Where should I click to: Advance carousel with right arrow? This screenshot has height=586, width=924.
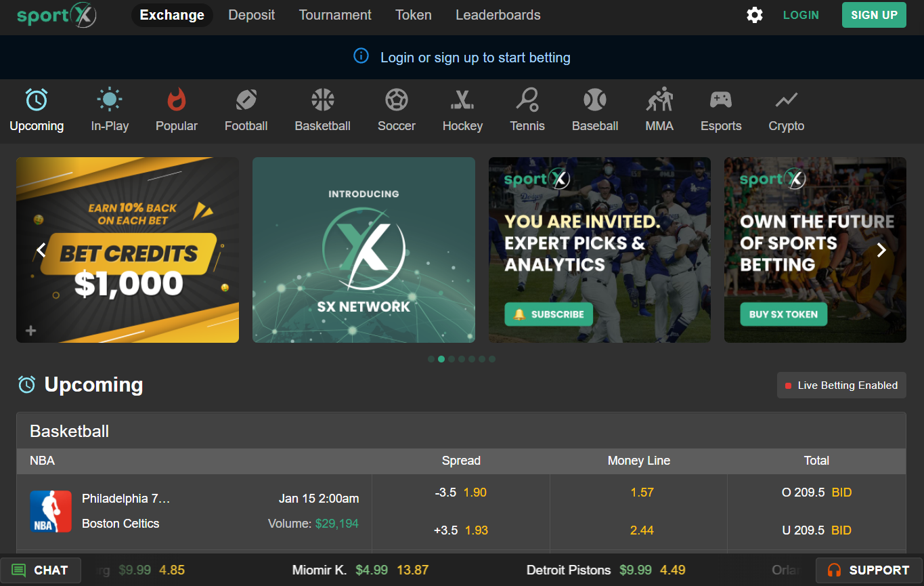881,250
